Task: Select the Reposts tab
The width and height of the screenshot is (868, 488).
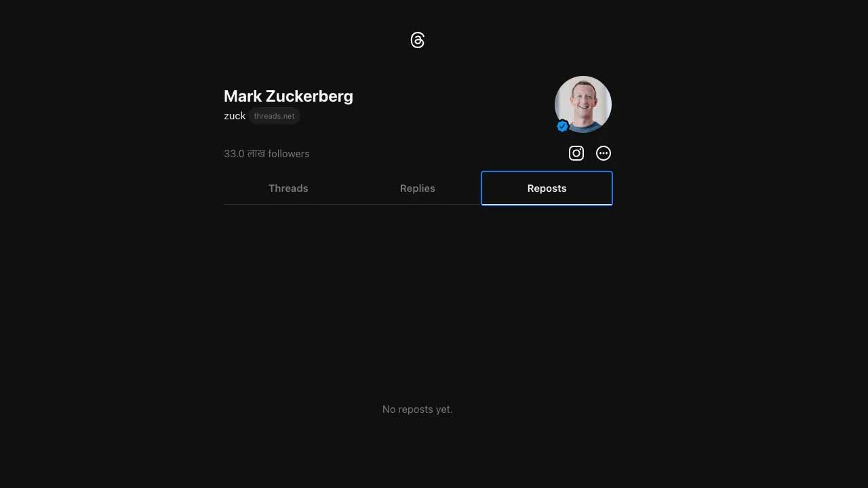Action: pyautogui.click(x=547, y=188)
